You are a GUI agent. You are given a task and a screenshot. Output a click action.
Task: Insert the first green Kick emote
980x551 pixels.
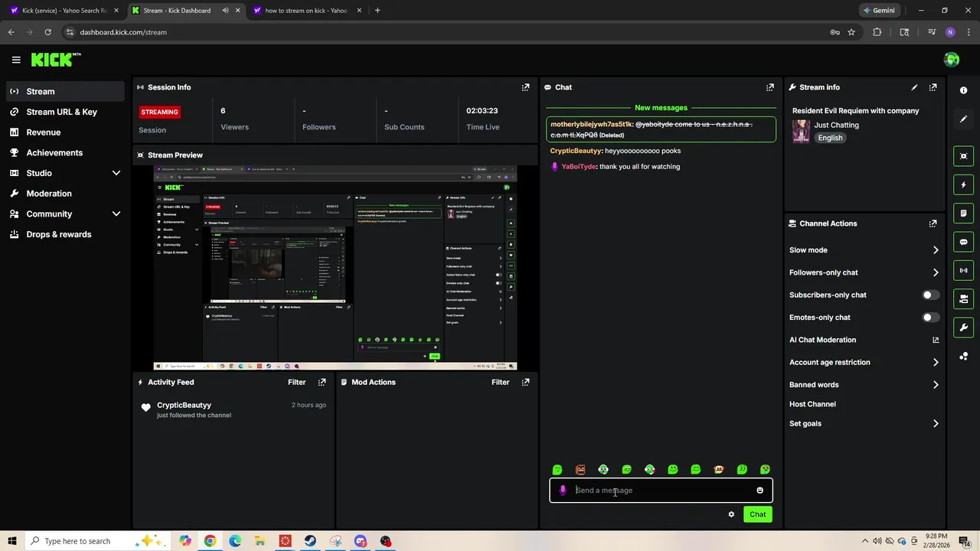[557, 470]
